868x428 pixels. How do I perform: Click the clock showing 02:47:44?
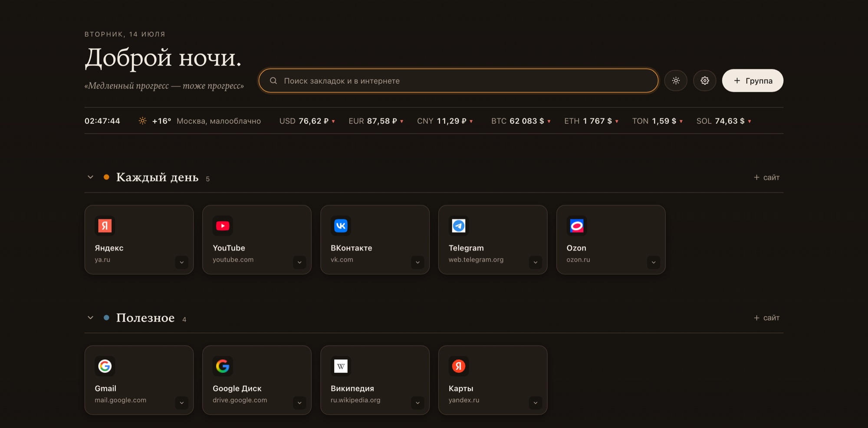pyautogui.click(x=102, y=121)
